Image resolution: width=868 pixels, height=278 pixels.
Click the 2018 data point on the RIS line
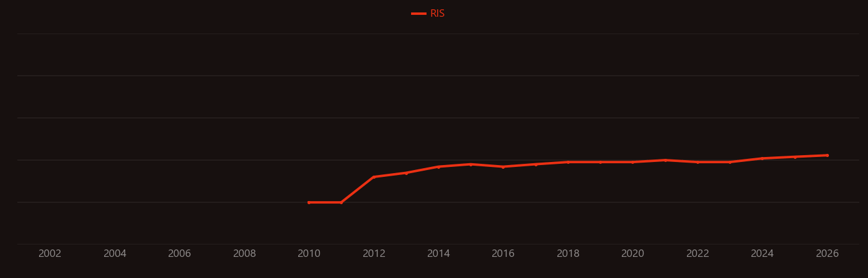(568, 162)
